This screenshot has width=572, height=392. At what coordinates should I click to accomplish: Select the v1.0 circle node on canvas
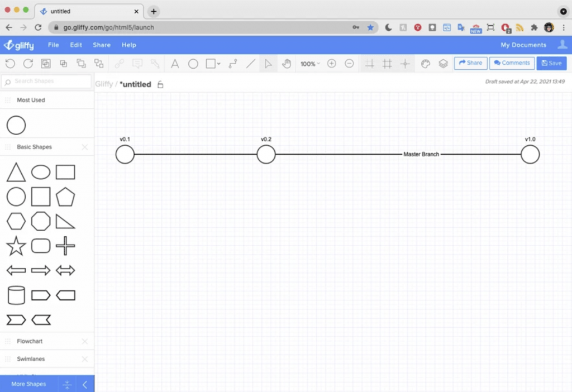[x=530, y=154]
